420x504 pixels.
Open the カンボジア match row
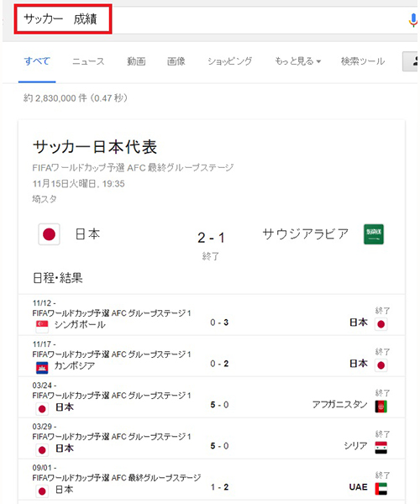[212, 356]
